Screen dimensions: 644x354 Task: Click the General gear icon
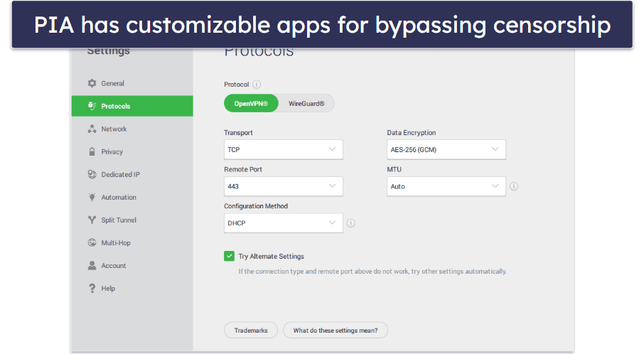pos(92,83)
